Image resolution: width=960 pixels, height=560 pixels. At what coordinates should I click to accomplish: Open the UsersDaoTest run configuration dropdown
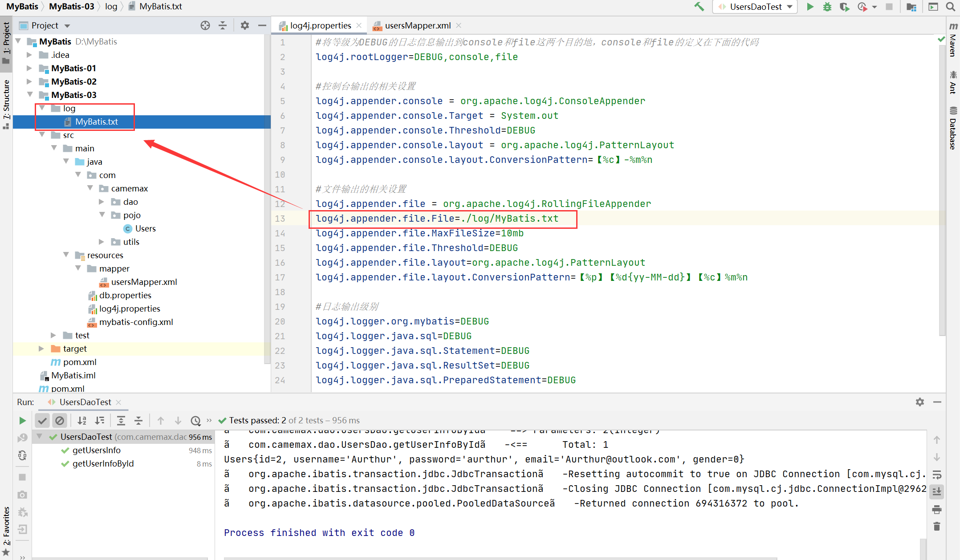click(755, 7)
